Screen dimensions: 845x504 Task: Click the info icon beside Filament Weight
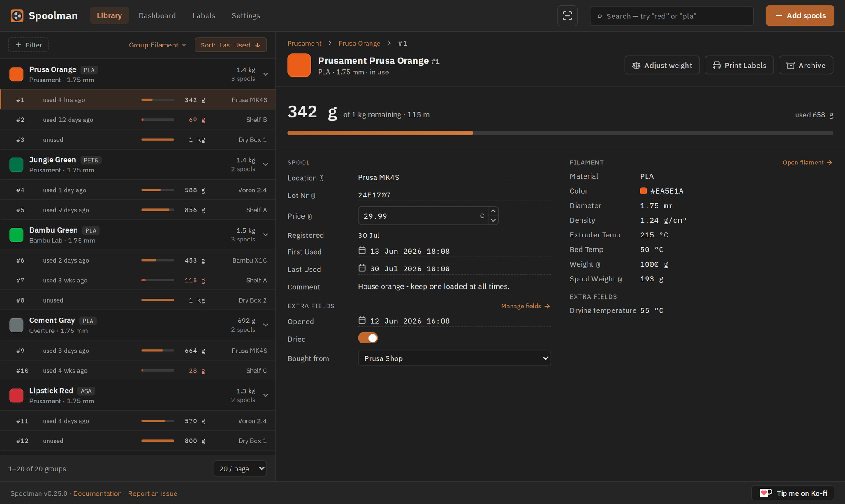598,265
